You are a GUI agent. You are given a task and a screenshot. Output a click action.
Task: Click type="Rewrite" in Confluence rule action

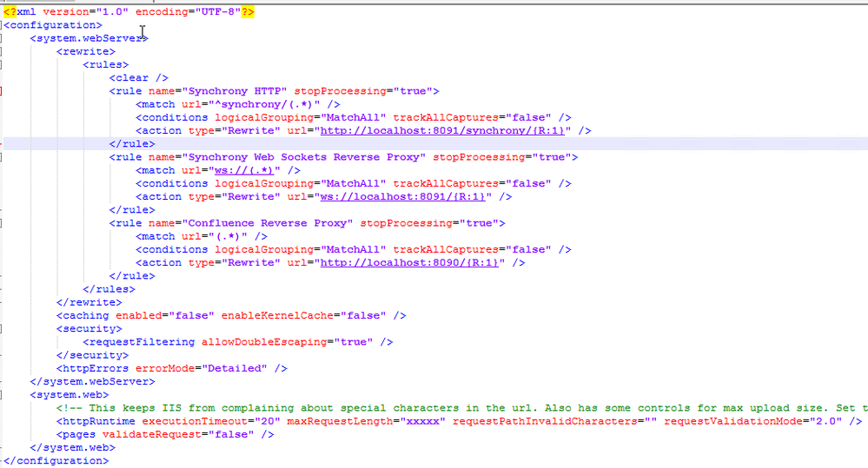pos(235,263)
